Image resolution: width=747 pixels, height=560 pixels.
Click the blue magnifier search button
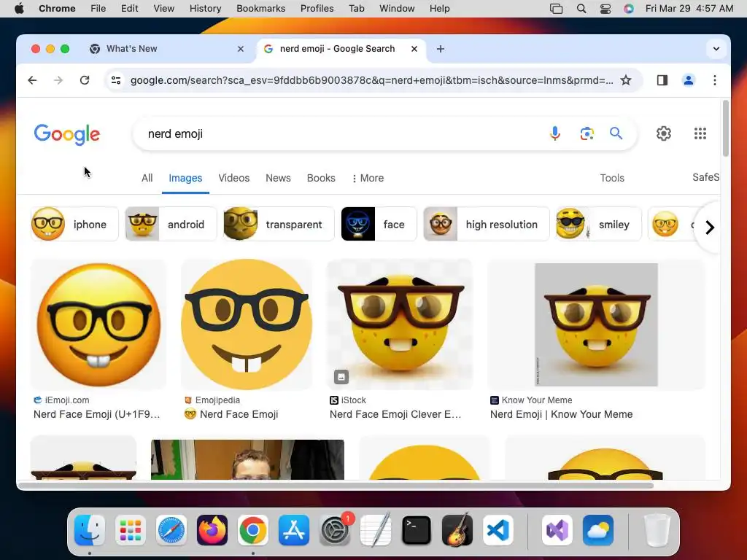pos(616,133)
